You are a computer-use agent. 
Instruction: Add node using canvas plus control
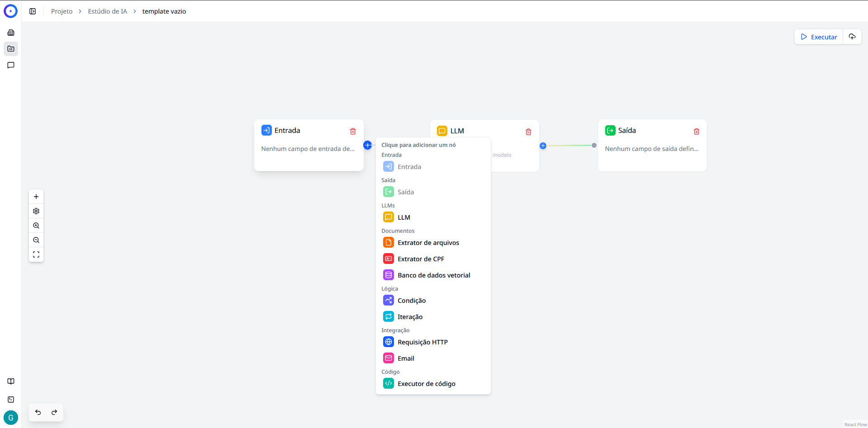tap(36, 197)
